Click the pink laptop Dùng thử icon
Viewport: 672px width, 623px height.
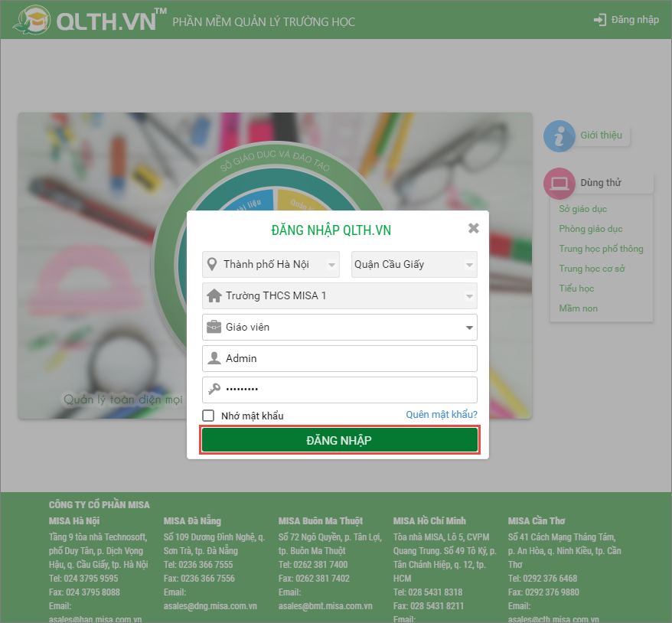point(559,184)
